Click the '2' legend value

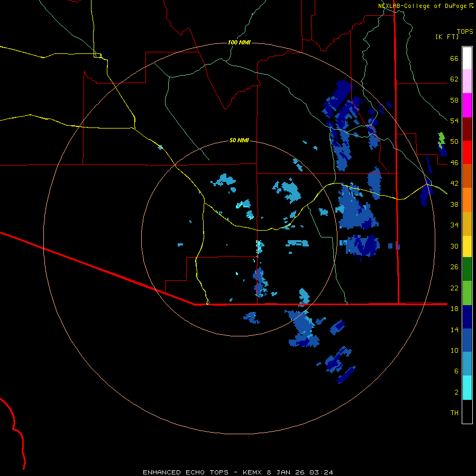click(456, 392)
